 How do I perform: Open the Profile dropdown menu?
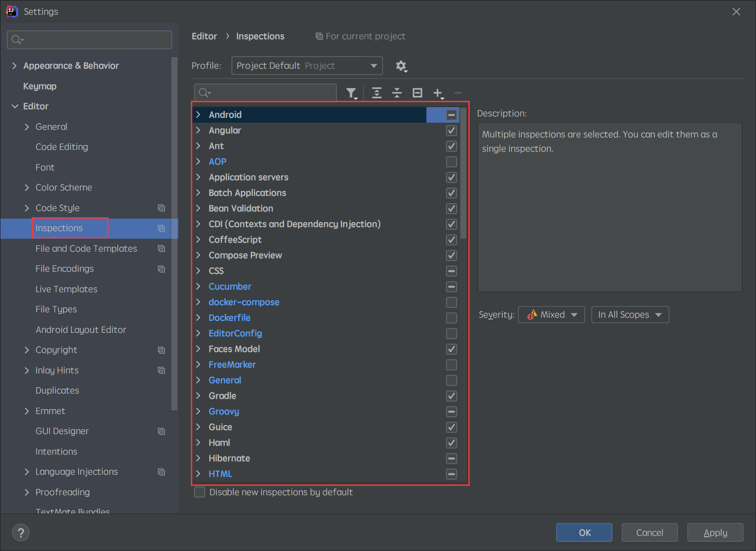pyautogui.click(x=307, y=66)
